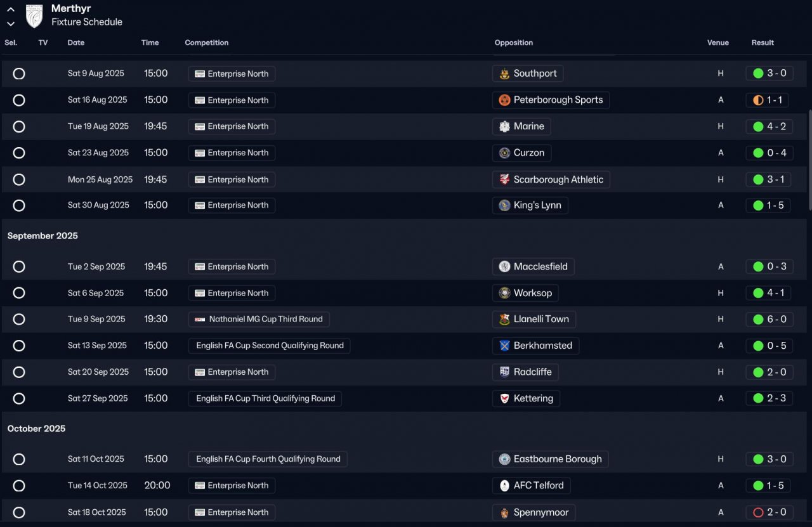This screenshot has height=527, width=812.
Task: Click the Scarborough Athletic club crest
Action: click(504, 179)
